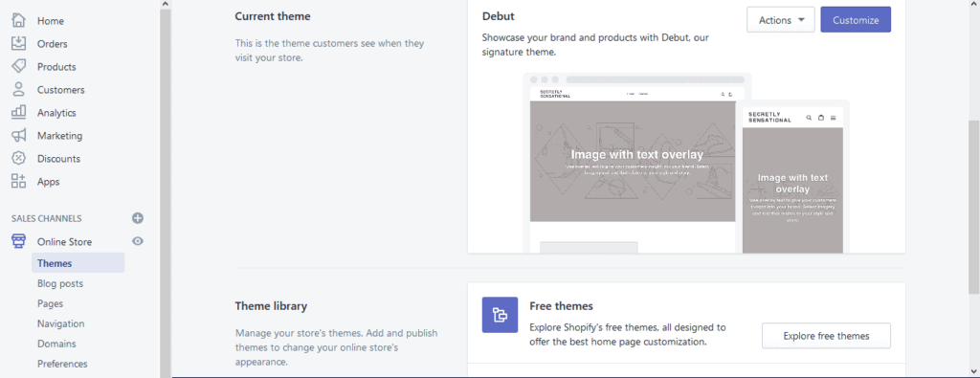This screenshot has height=378, width=980.
Task: Click the Customize button
Action: click(x=856, y=20)
